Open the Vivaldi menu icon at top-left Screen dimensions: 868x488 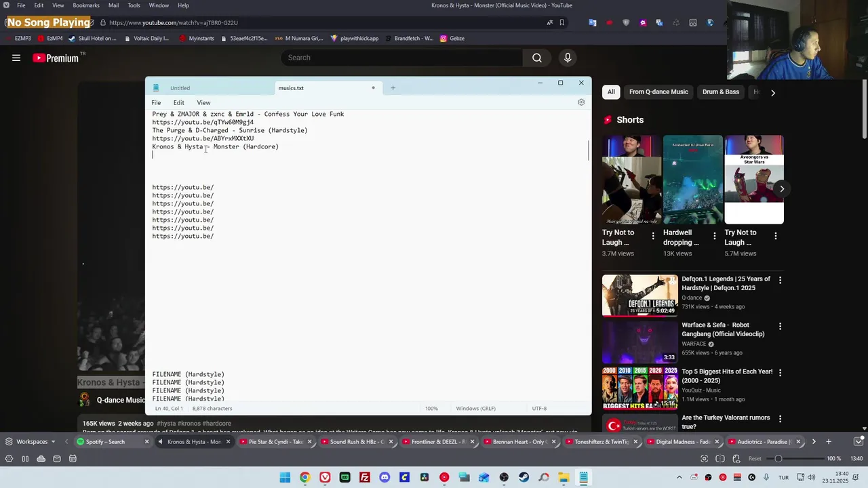pyautogui.click(x=6, y=5)
